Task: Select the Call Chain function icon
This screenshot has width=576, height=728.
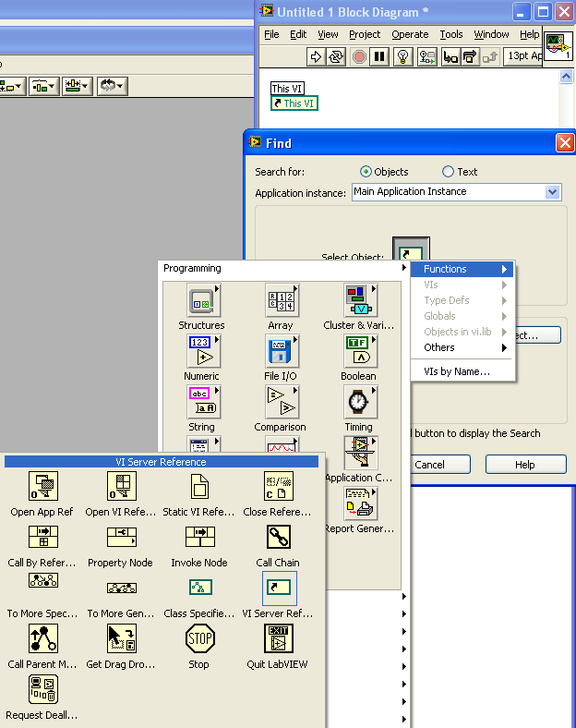Action: 278,537
